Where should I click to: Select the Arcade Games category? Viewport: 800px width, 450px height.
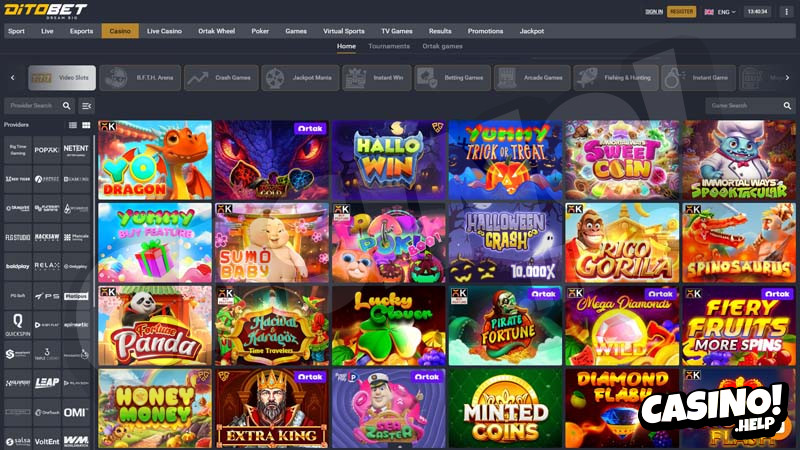pyautogui.click(x=532, y=78)
